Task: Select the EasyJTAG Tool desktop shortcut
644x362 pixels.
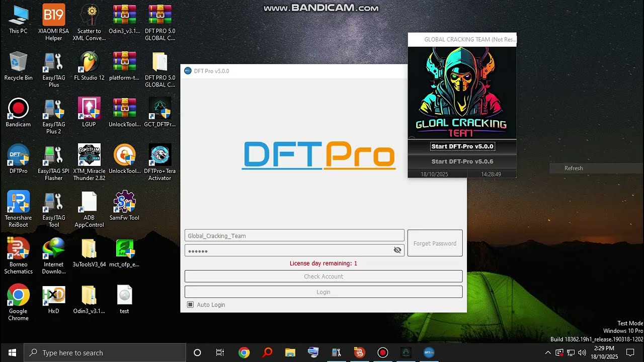Action: coord(54,209)
